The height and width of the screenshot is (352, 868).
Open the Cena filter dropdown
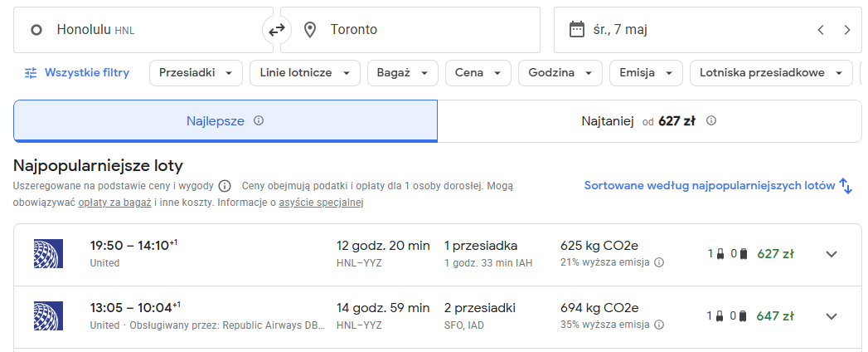478,72
